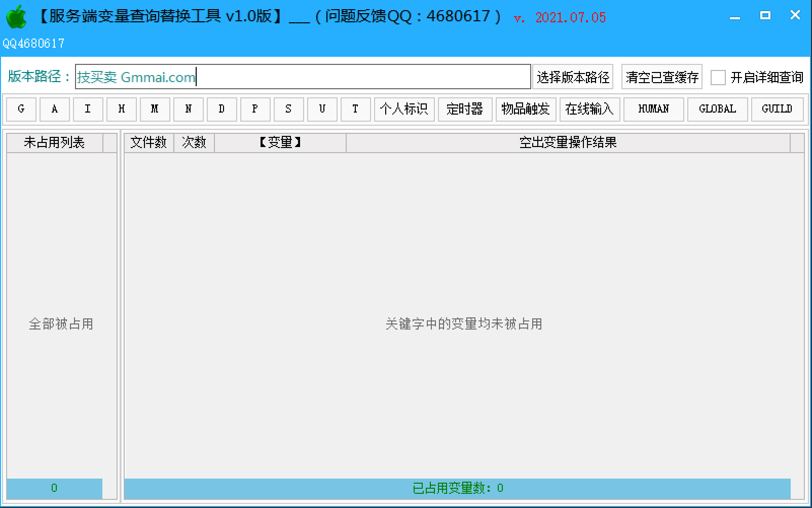
Task: Select the M variable button
Action: pyautogui.click(x=155, y=109)
